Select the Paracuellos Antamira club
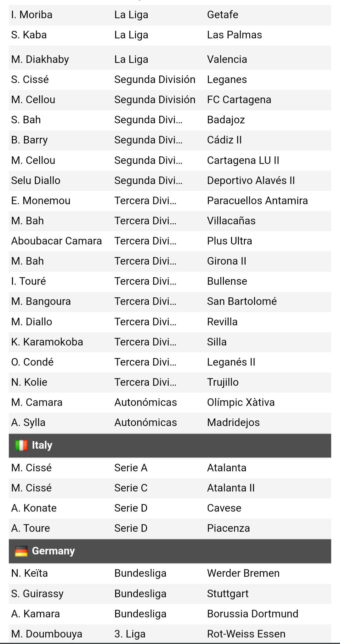340x644 pixels. pos(257,201)
